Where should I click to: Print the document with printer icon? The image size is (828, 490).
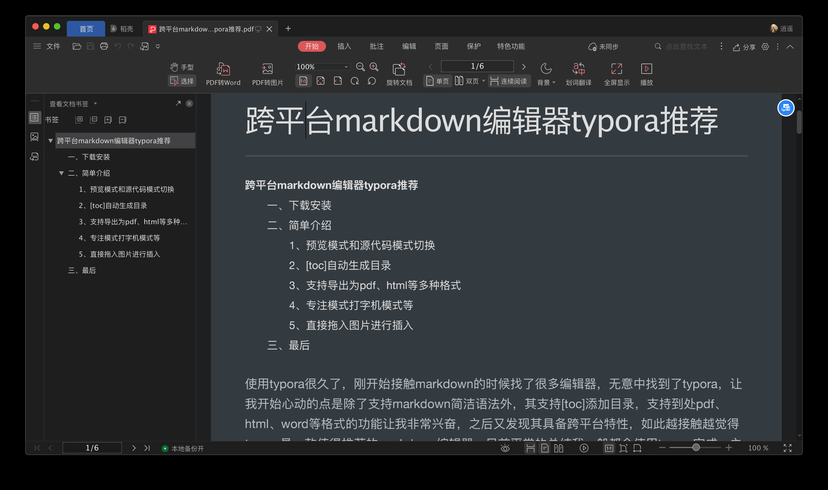[104, 46]
